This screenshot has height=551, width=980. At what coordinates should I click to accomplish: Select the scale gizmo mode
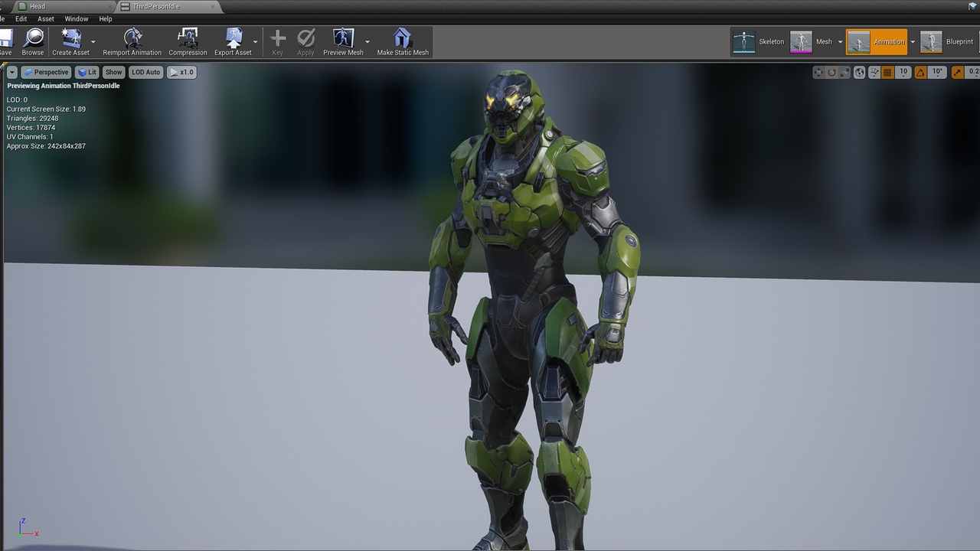(844, 72)
